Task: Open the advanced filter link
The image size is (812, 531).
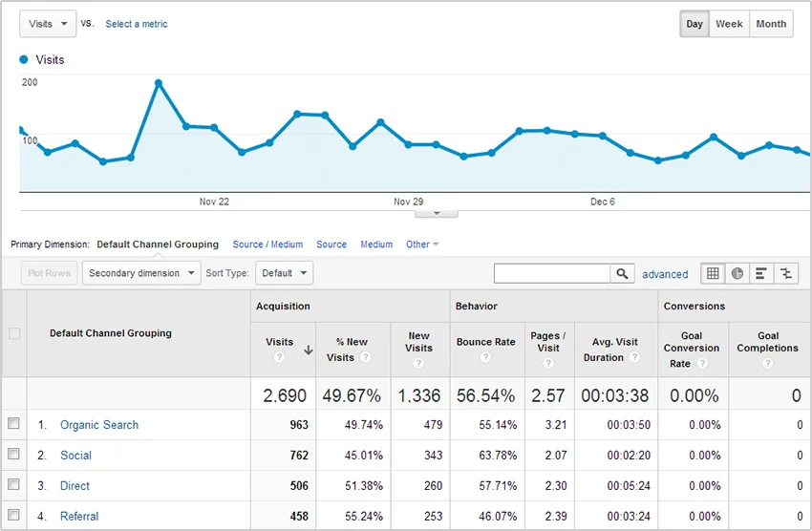Action: tap(665, 274)
